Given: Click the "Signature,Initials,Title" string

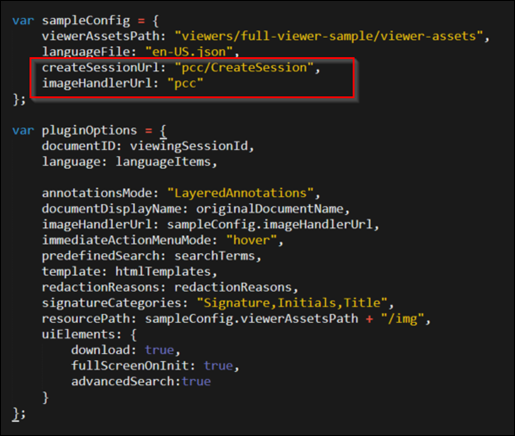Looking at the screenshot, I should [x=292, y=303].
